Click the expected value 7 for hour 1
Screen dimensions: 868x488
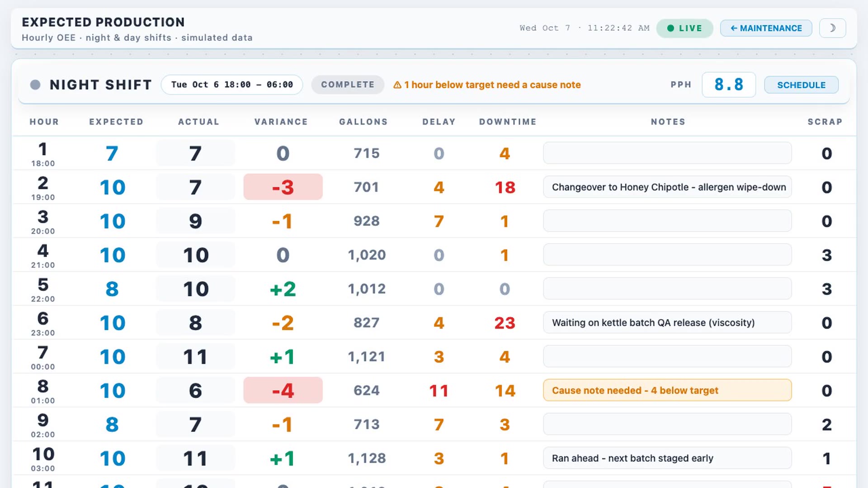112,154
